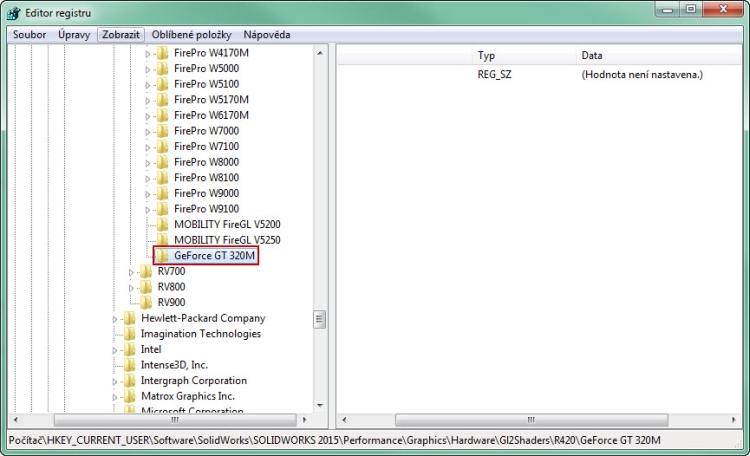
Task: Close the Editor registru window
Action: [x=723, y=9]
